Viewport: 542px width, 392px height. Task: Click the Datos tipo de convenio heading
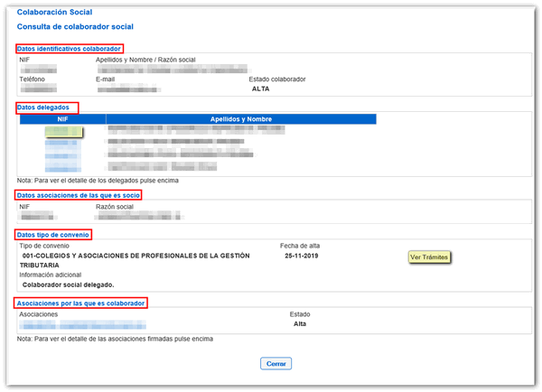pos(53,235)
